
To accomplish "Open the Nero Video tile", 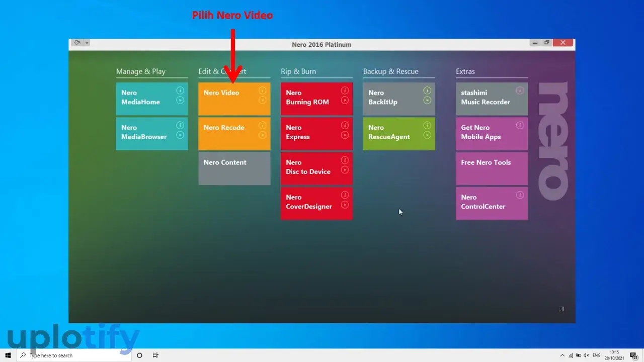I will (234, 99).
